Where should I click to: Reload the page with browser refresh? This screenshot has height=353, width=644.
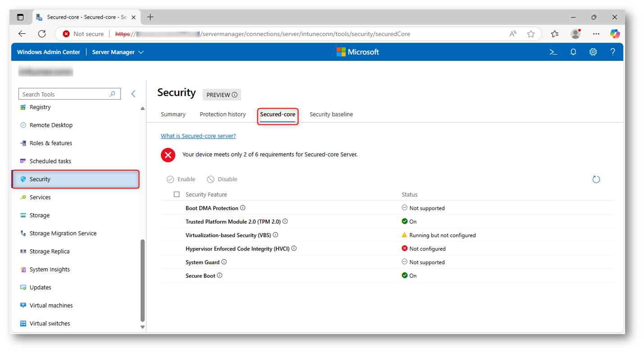pyautogui.click(x=42, y=34)
